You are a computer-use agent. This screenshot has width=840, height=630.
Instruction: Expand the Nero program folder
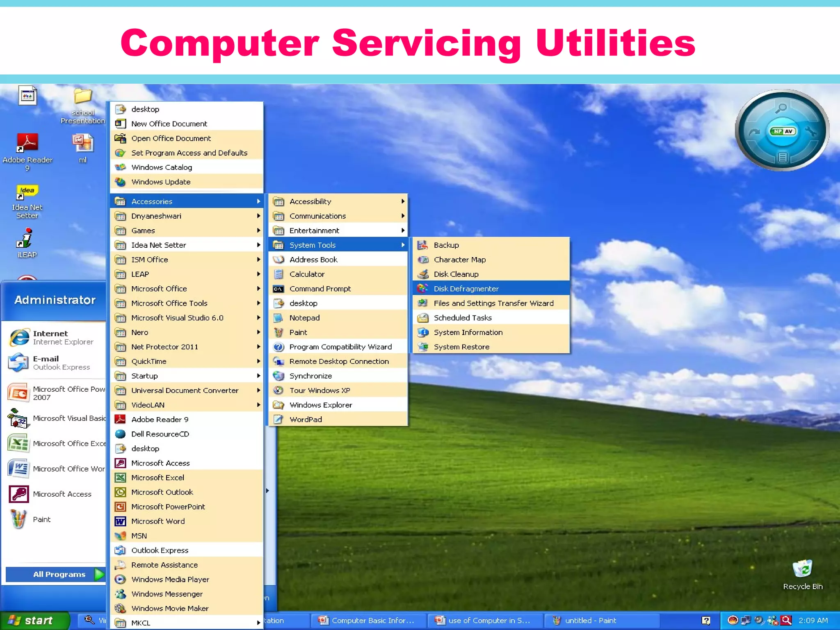pos(187,332)
